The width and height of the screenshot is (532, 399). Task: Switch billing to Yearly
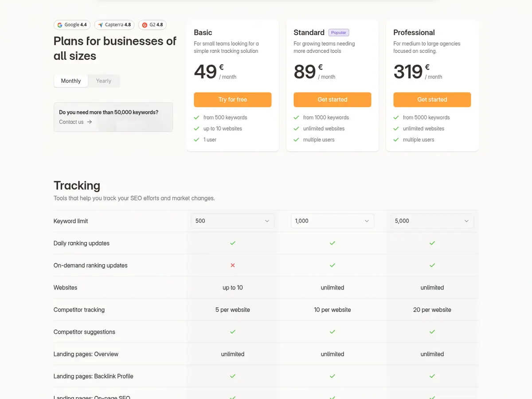(x=104, y=81)
